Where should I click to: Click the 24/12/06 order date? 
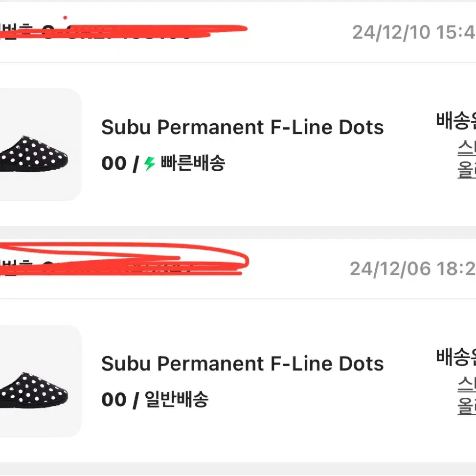[x=412, y=269]
